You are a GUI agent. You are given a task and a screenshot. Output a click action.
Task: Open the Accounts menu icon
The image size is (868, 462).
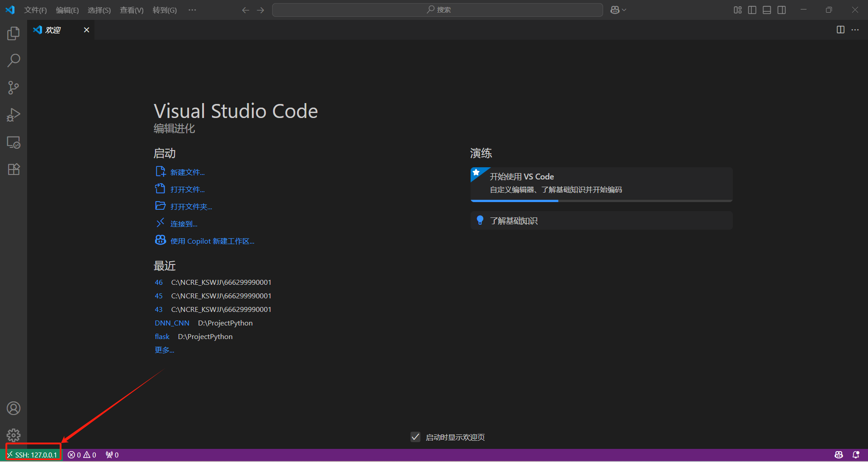point(14,408)
